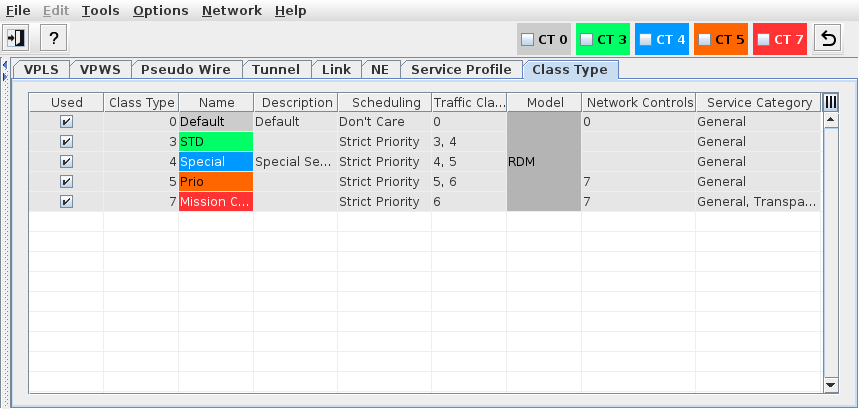
Task: Switch to the Service Profile tab
Action: [x=461, y=69]
